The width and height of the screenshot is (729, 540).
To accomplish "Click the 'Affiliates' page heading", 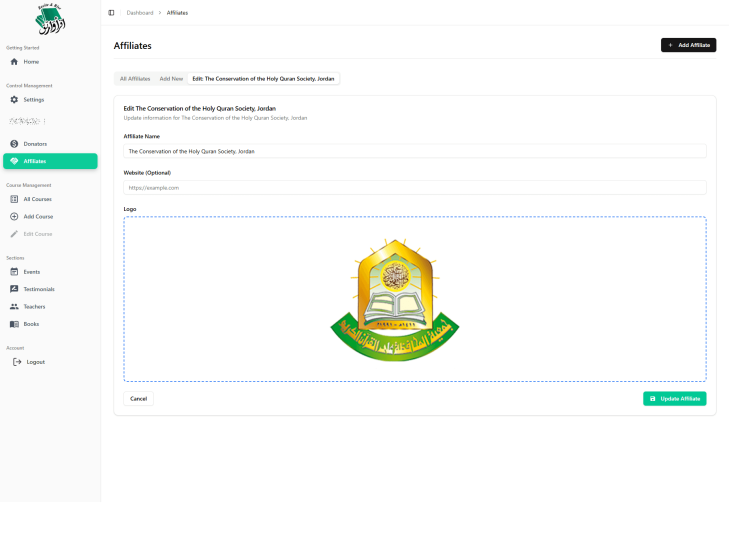I will tap(133, 46).
